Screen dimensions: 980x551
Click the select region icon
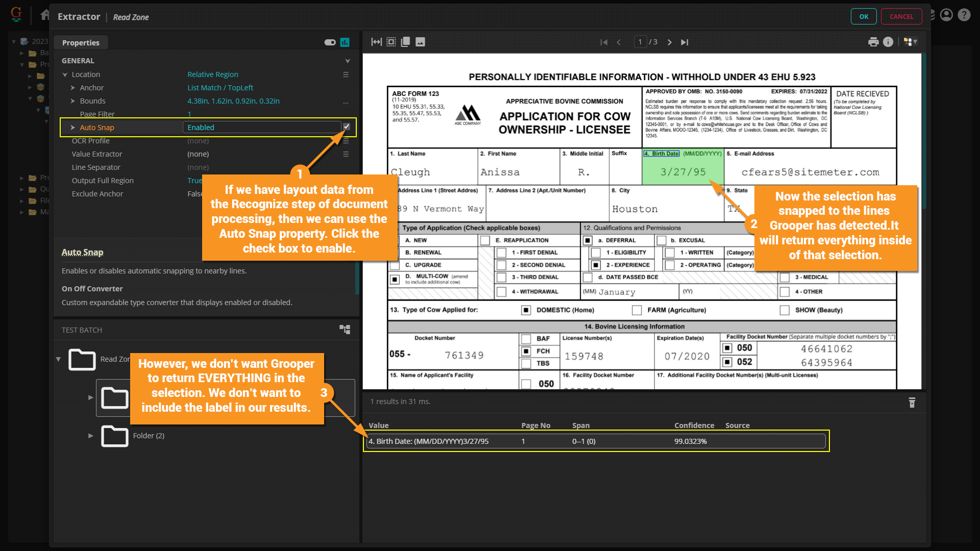(391, 42)
